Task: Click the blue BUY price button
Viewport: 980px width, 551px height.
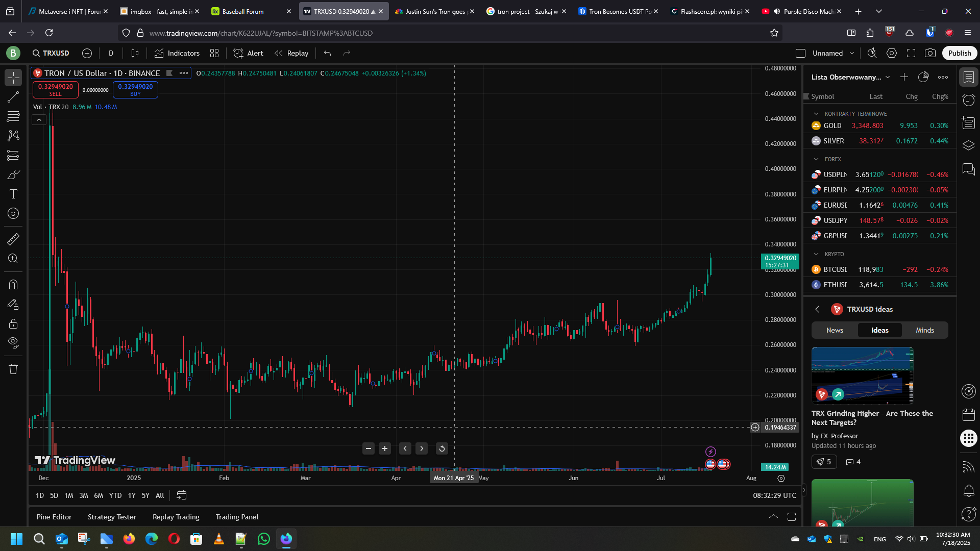Action: pos(135,90)
